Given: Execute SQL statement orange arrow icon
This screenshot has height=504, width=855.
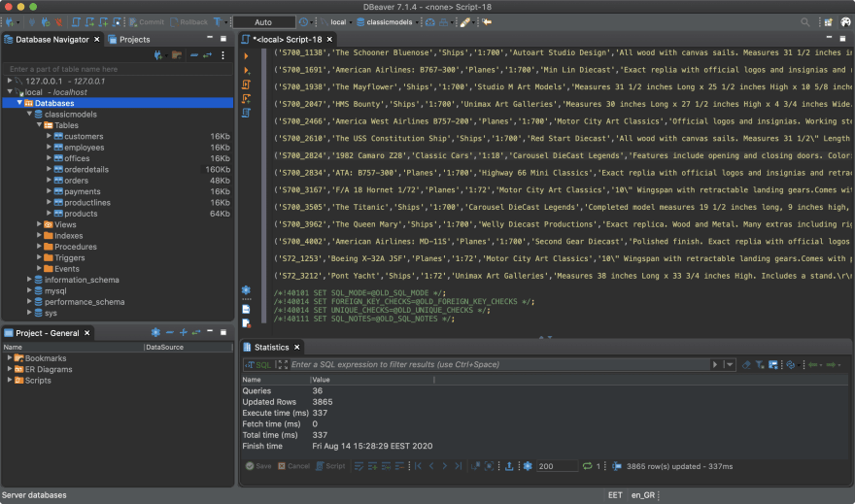Looking at the screenshot, I should (x=246, y=56).
